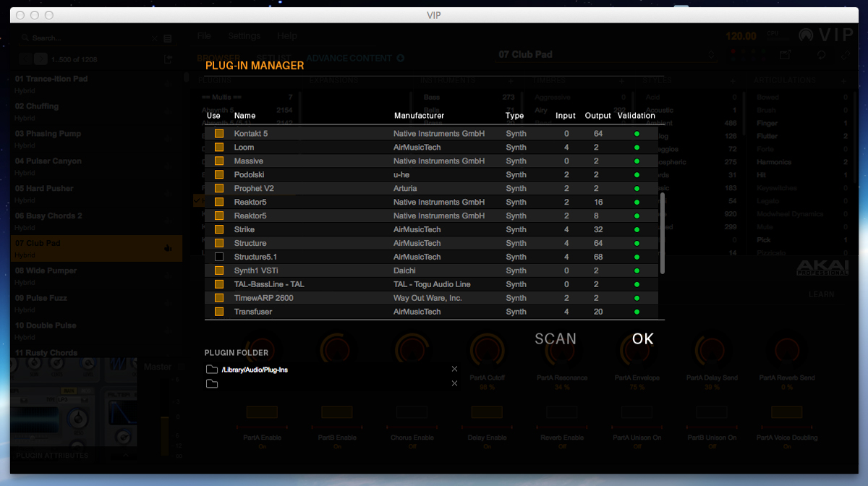868x486 pixels.
Task: Go to the previous page of presets
Action: point(25,59)
